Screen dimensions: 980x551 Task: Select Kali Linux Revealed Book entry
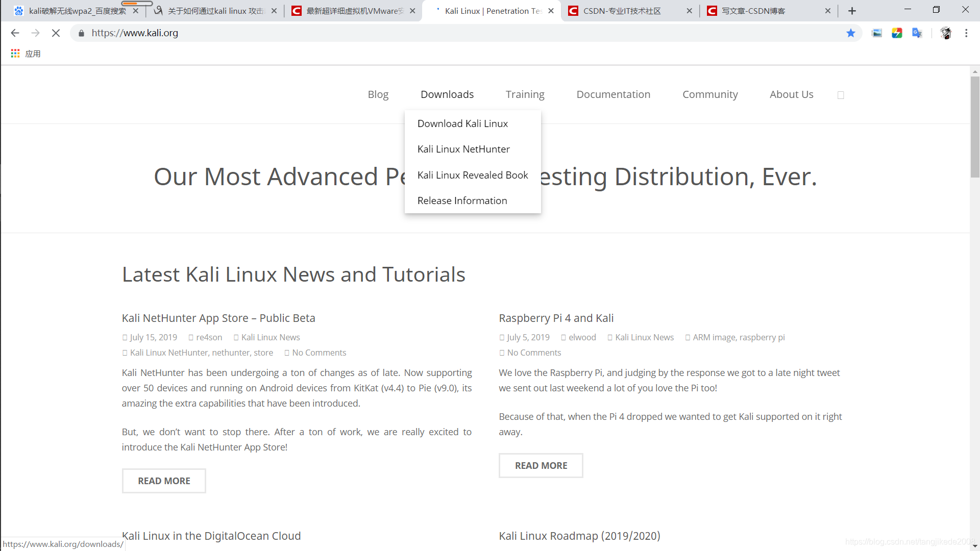pos(473,175)
